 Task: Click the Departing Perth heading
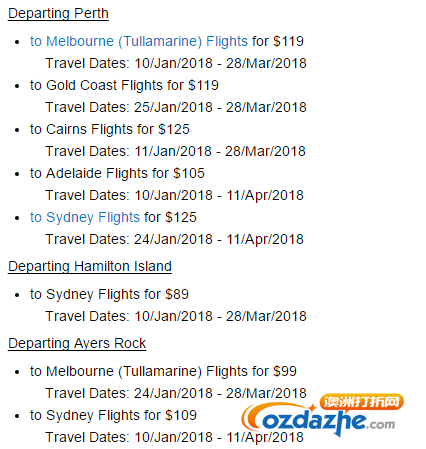[58, 14]
